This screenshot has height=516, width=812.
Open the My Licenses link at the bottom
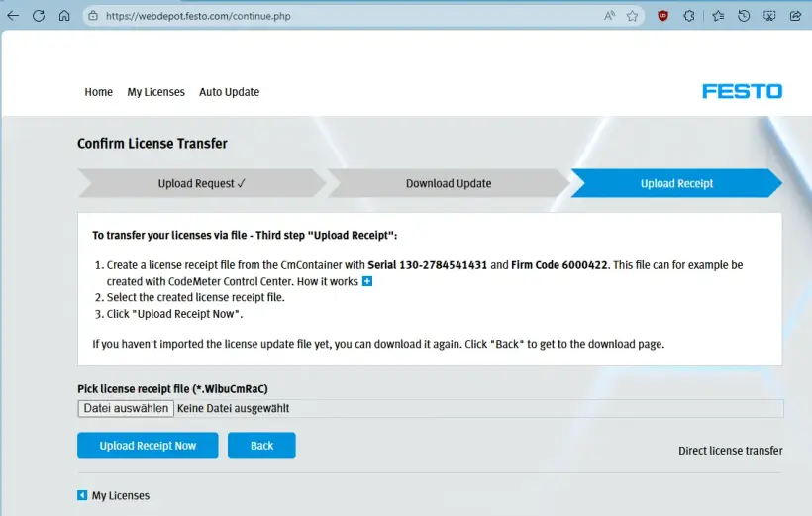120,495
